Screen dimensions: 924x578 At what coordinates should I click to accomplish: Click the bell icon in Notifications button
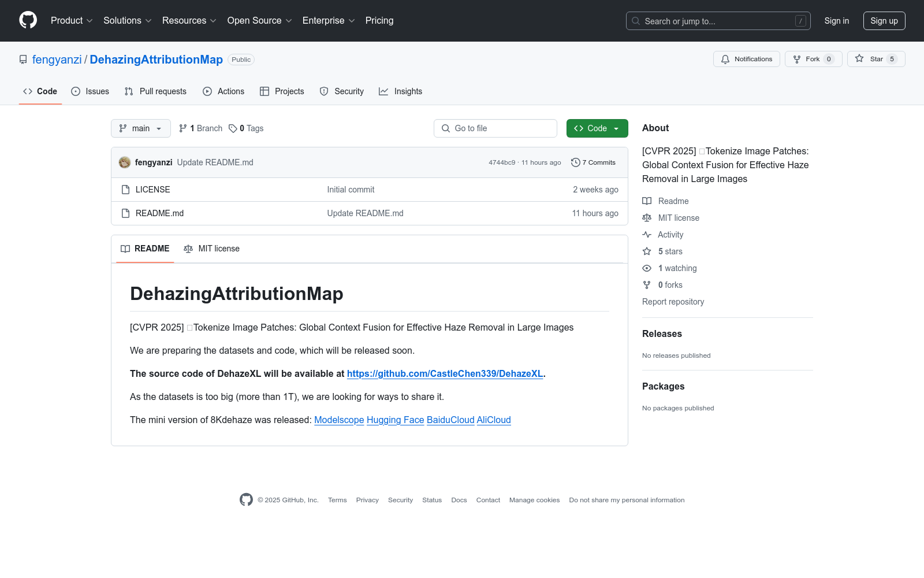(x=725, y=59)
